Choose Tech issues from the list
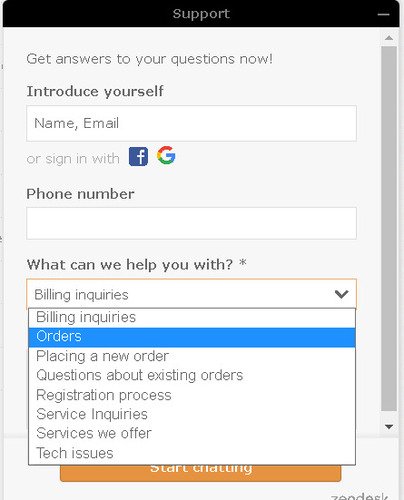The height and width of the screenshot is (500, 404). pos(192,453)
